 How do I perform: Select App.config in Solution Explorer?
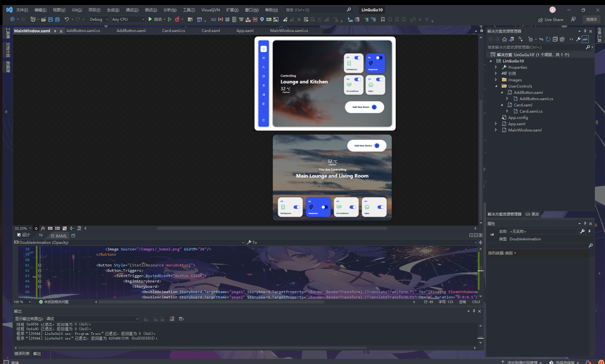[518, 117]
